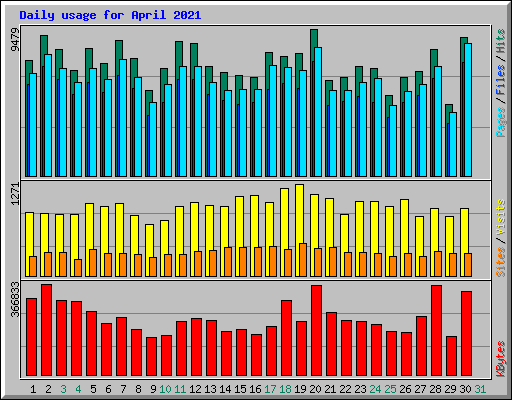Select weekend day 3 label

coord(63,389)
